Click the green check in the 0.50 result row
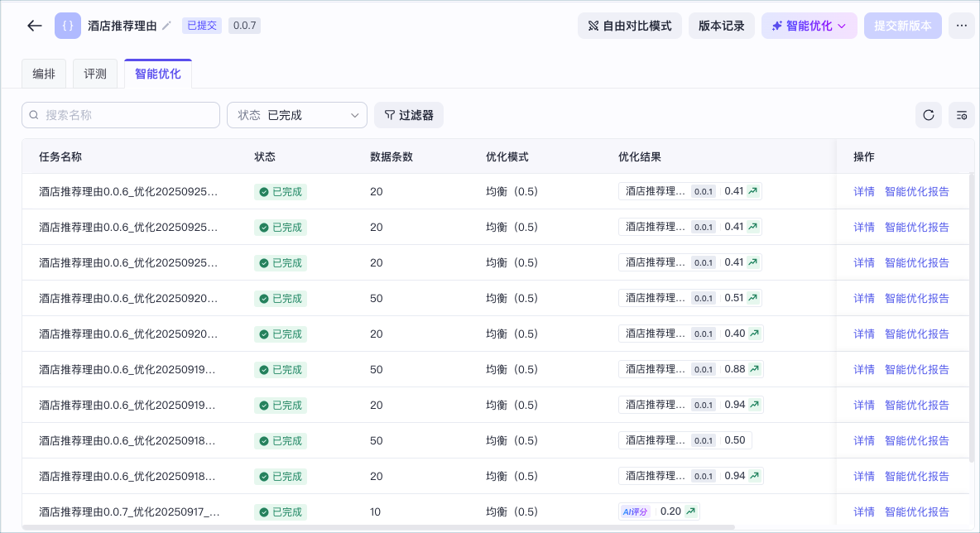980x533 pixels. [x=264, y=440]
